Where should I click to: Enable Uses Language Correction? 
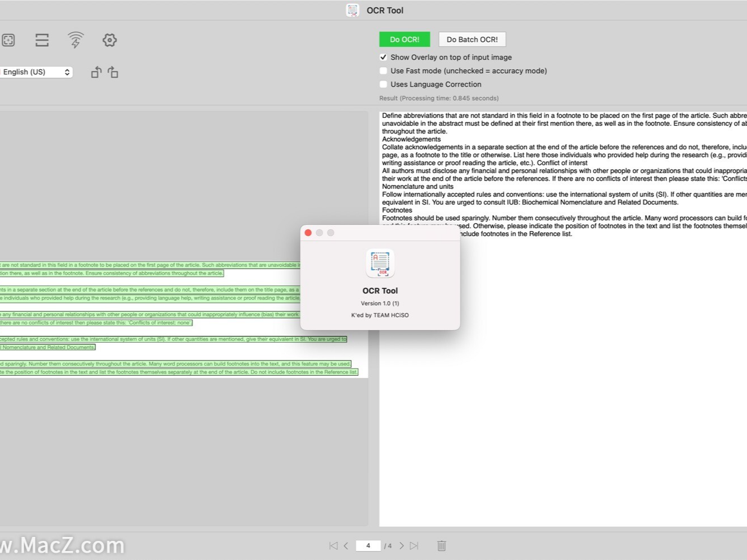[x=383, y=84]
